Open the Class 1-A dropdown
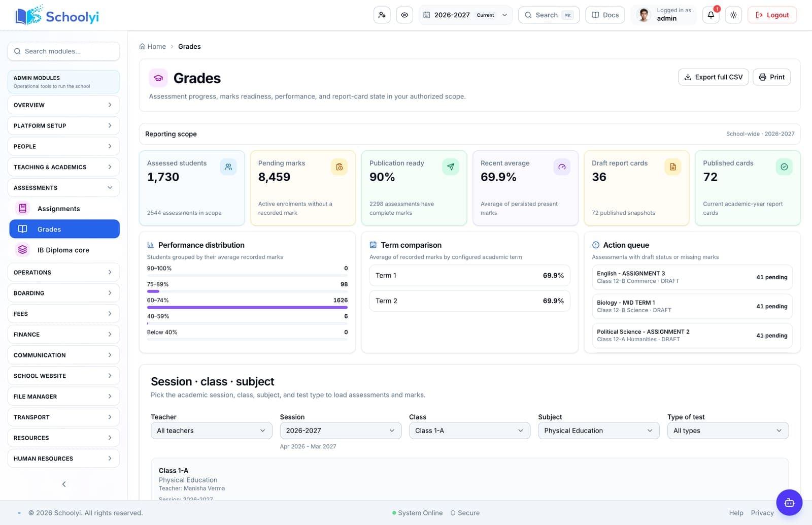812x525 pixels. point(469,431)
